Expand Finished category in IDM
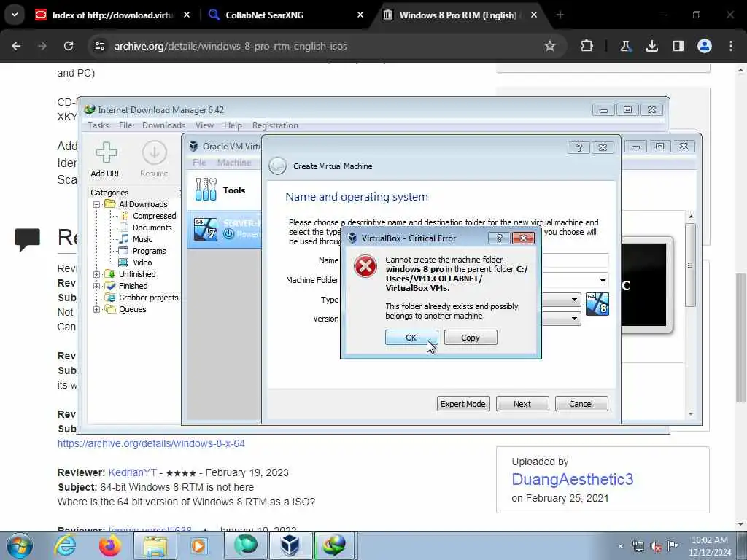The height and width of the screenshot is (560, 747). coord(97,286)
